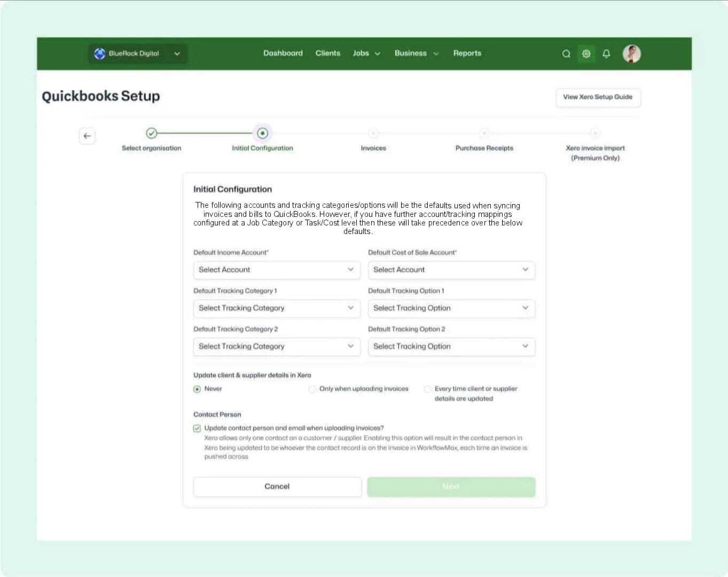Screen dimensions: 728x577
Task: Select Only when uploading invoices option
Action: point(312,389)
